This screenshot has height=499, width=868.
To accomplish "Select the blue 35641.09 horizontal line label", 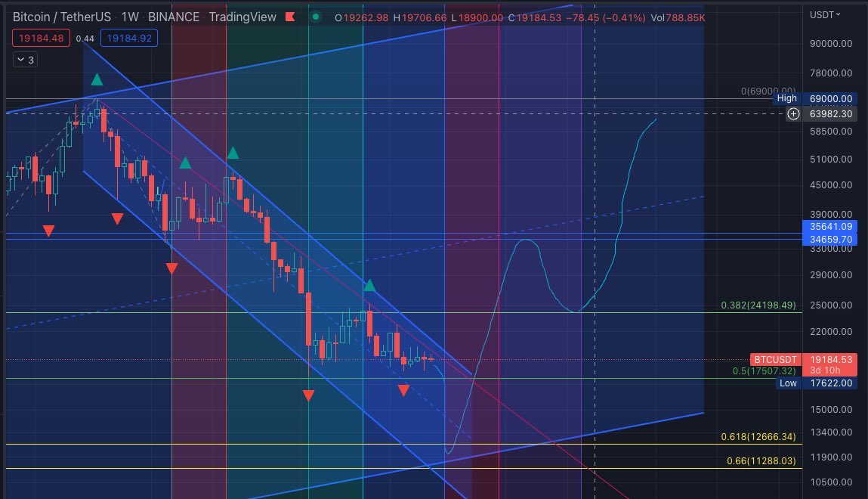I will click(829, 227).
